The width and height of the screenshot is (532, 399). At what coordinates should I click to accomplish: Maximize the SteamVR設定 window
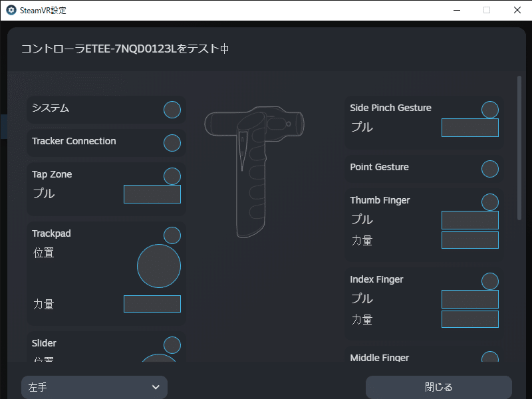click(x=487, y=10)
